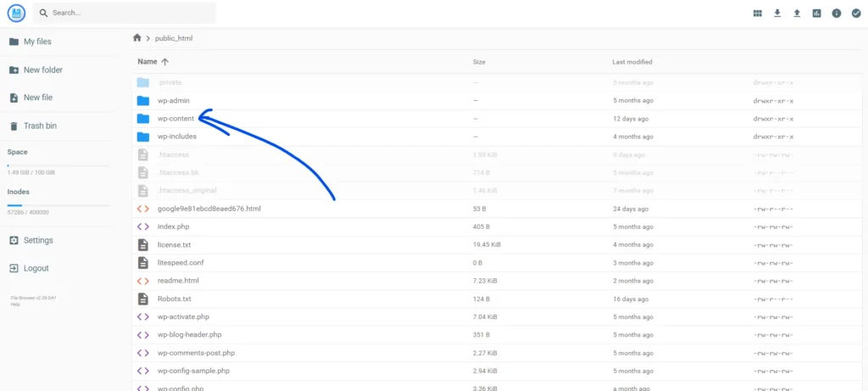
Task: Click the wp-config-sample.php code icon
Action: [142, 371]
